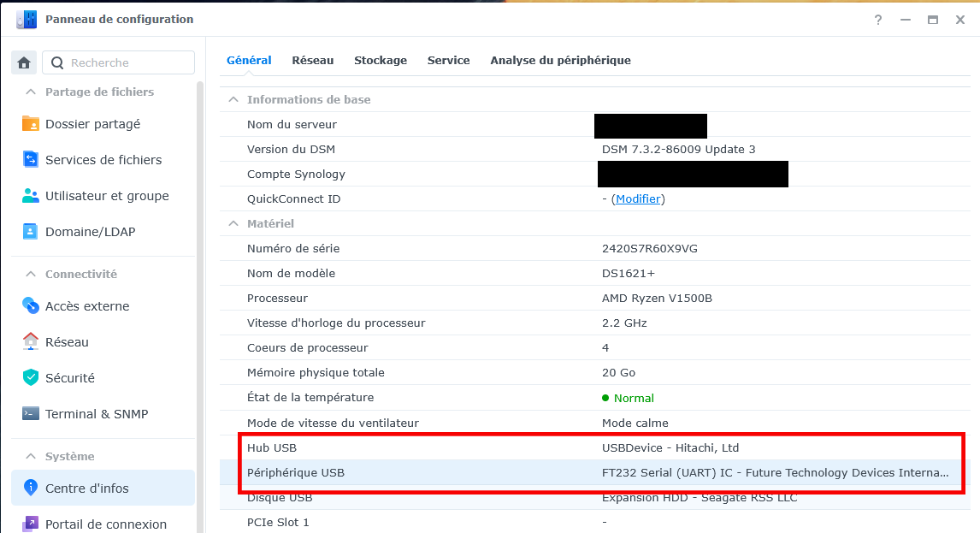Image resolution: width=980 pixels, height=533 pixels.
Task: Click model name DS1621+
Action: [629, 274]
